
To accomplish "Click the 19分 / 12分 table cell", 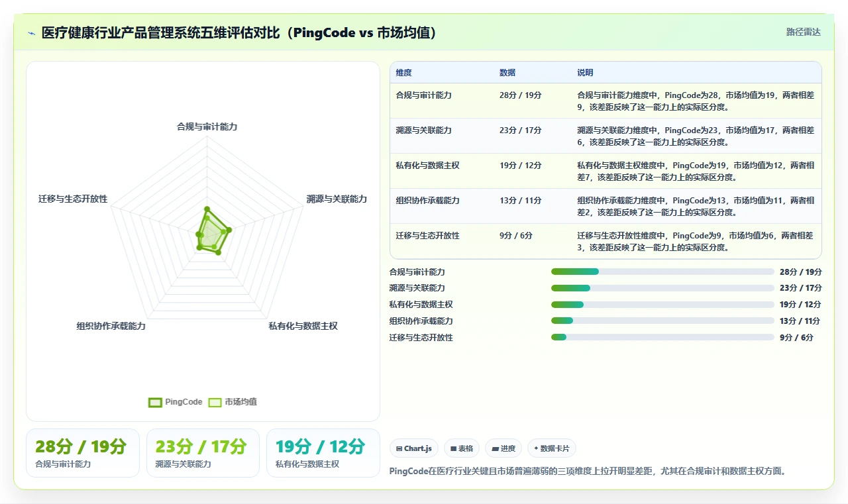I will pos(520,166).
